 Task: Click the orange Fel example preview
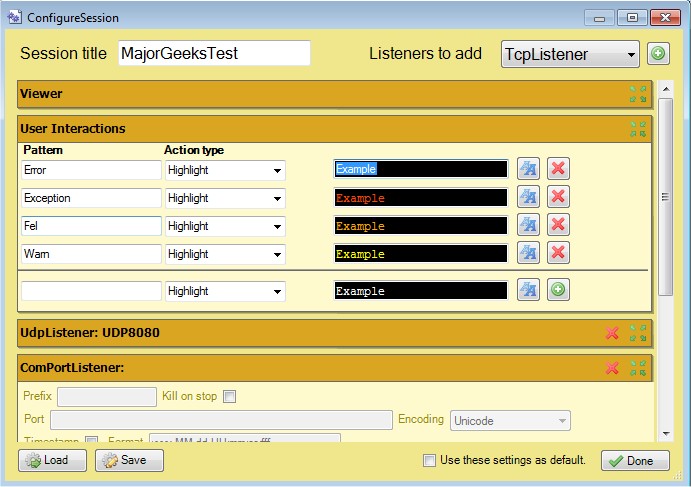coord(421,226)
